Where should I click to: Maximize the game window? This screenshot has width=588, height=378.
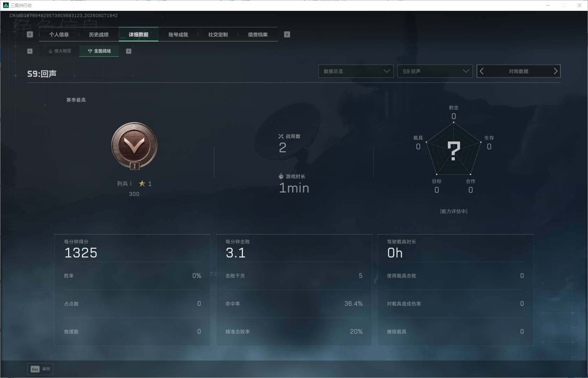564,5
